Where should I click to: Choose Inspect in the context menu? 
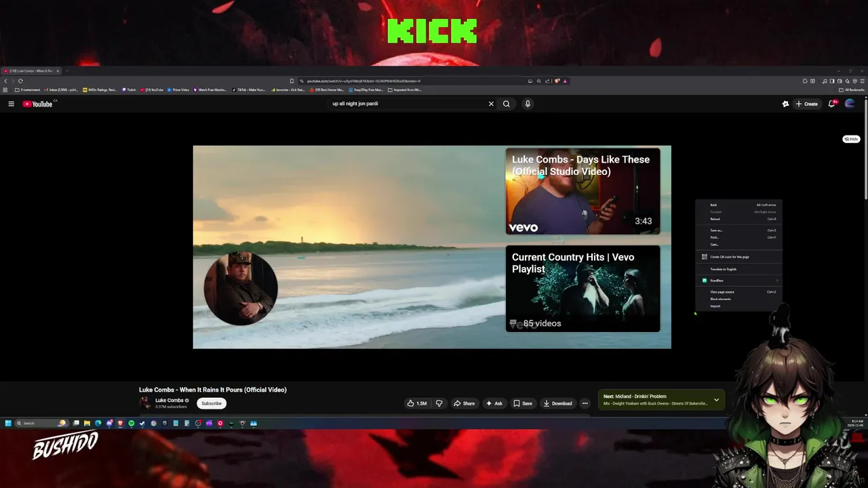(x=739, y=306)
